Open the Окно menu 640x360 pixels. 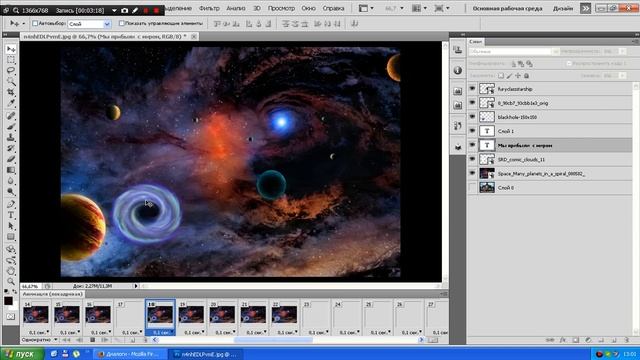click(x=308, y=8)
